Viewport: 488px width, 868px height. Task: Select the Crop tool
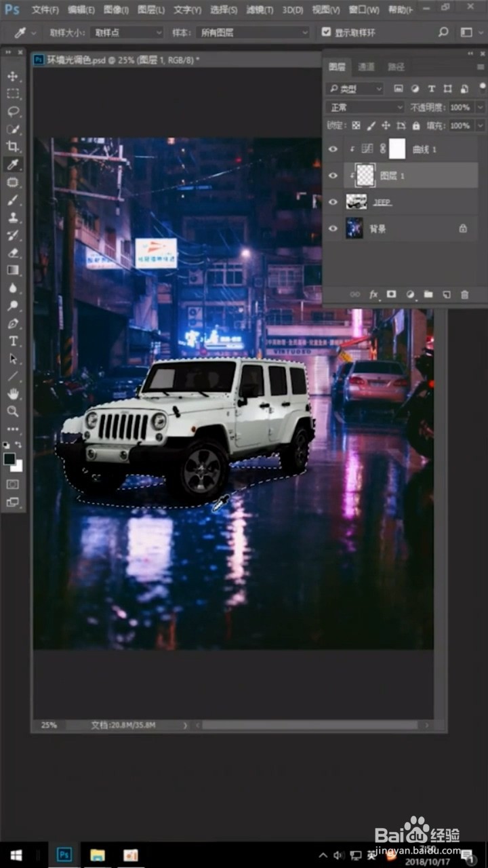(13, 146)
